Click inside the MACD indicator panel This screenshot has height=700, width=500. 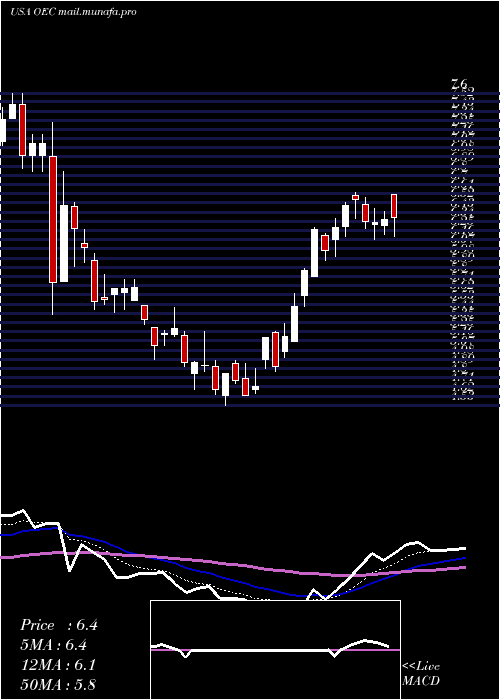pos(275,650)
